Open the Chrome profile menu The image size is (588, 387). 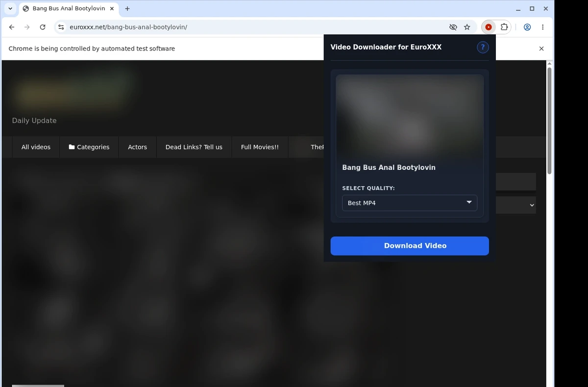[x=527, y=27]
